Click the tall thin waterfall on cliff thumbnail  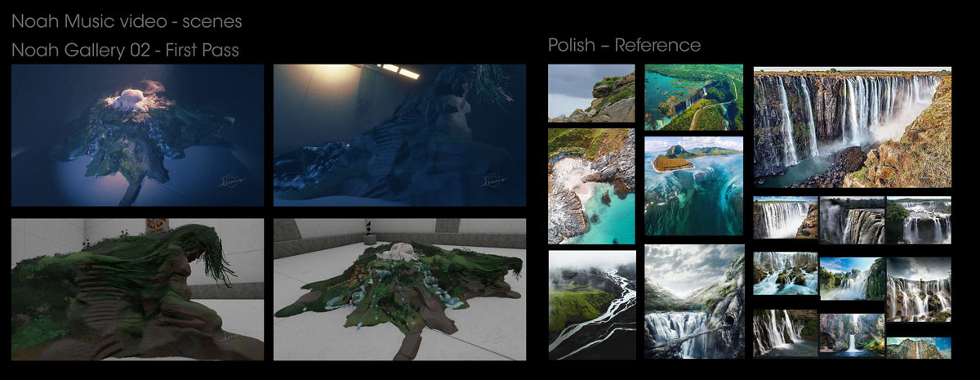pyautogui.click(x=918, y=347)
